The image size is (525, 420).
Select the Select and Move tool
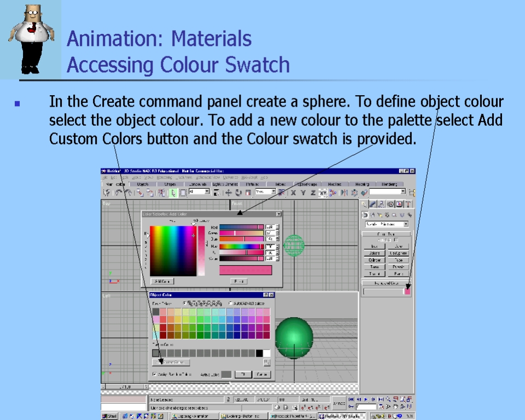(x=229, y=192)
